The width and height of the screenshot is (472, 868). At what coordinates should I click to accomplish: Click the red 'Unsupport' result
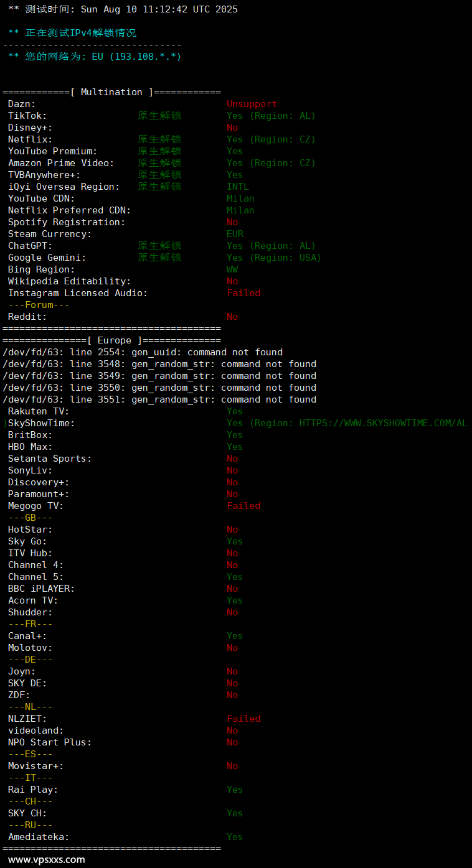tap(252, 104)
